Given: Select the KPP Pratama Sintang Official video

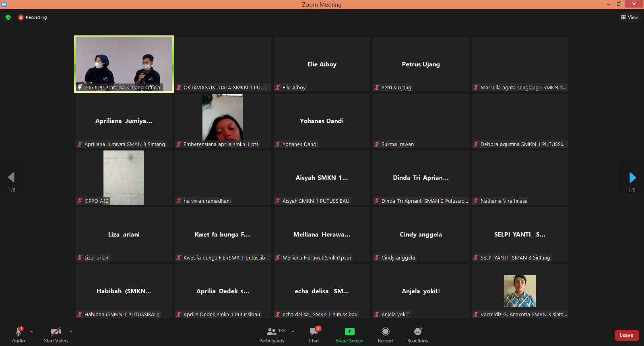Looking at the screenshot, I should coord(124,64).
